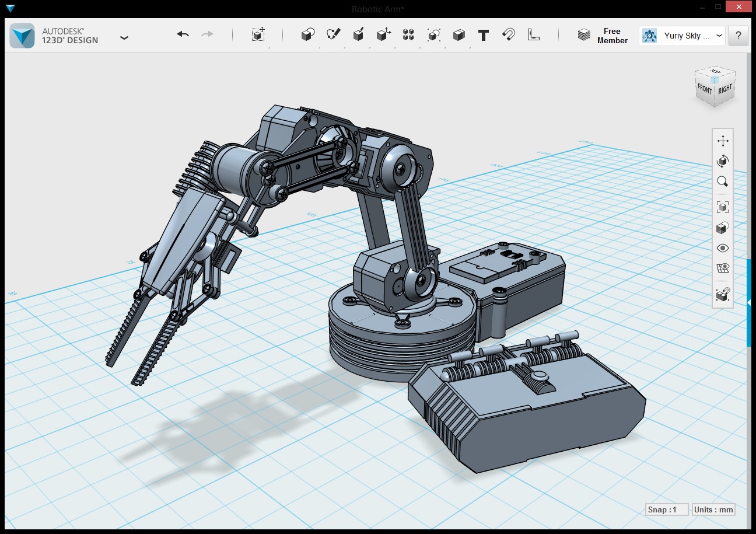Toggle snapping icon in the navigation bar
The image size is (756, 534).
(x=723, y=295)
